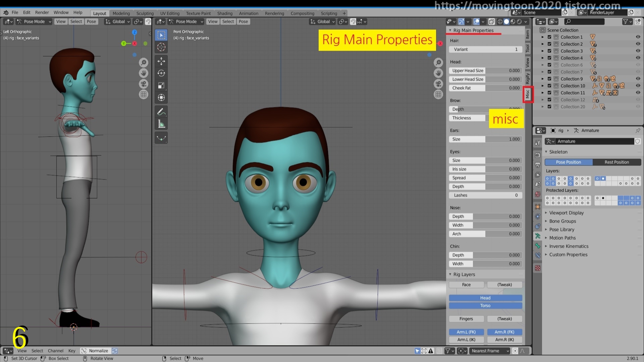
Task: Switch to Shading workspace tab
Action: tap(225, 13)
